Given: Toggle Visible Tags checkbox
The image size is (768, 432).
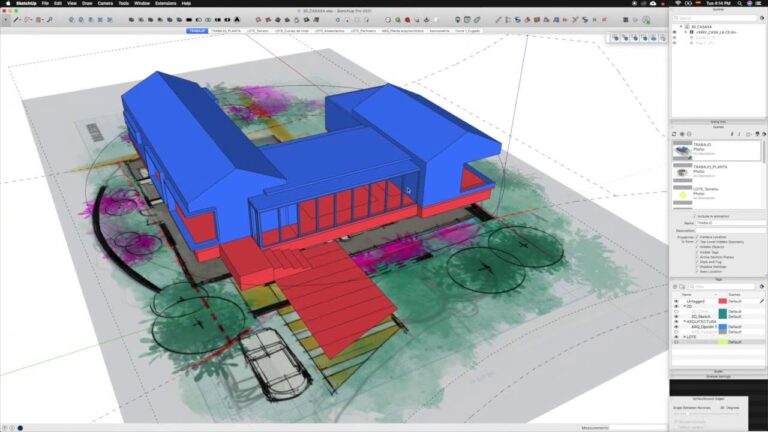Looking at the screenshot, I should pos(697,252).
